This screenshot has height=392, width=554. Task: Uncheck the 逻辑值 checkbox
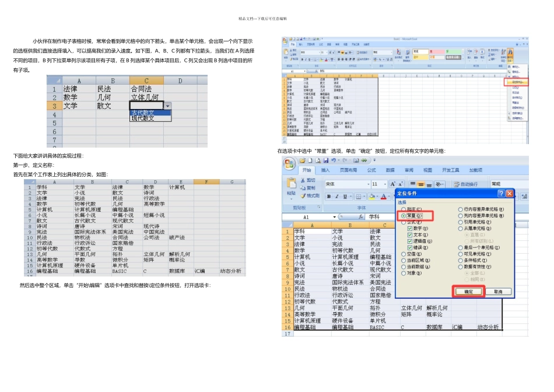410,242
